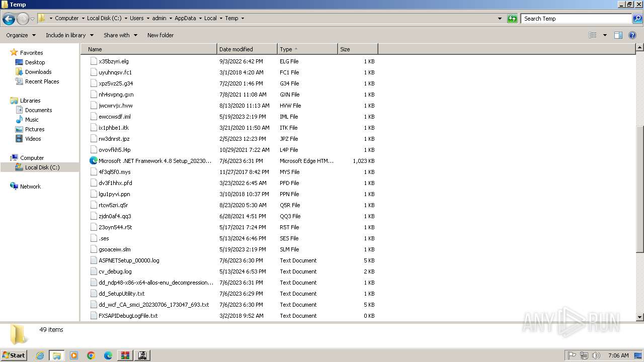Viewport: 644px width, 362px height.
Task: Select file jwcwrvjx.hvw
Action: (x=116, y=106)
